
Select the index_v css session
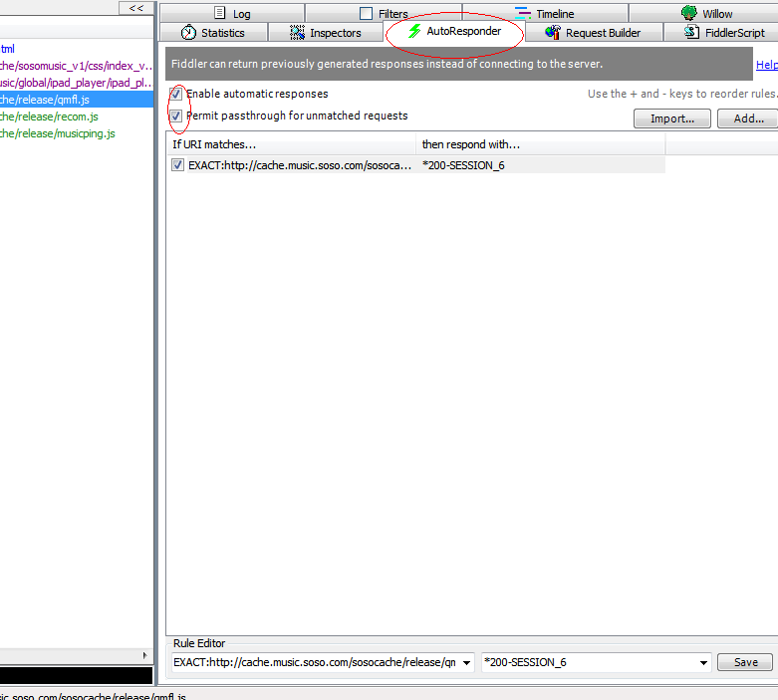[77, 66]
